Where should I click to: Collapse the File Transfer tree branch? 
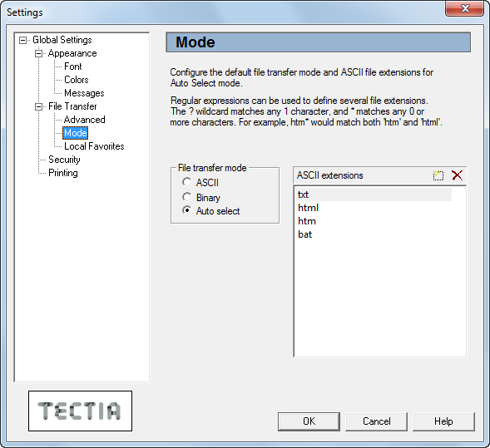tap(38, 106)
